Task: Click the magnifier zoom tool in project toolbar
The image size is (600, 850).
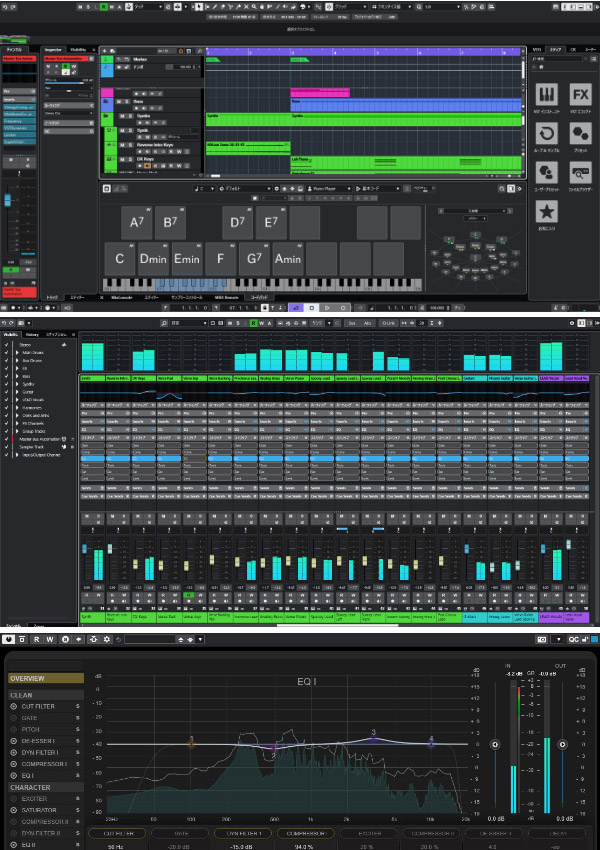Action: pos(254,7)
